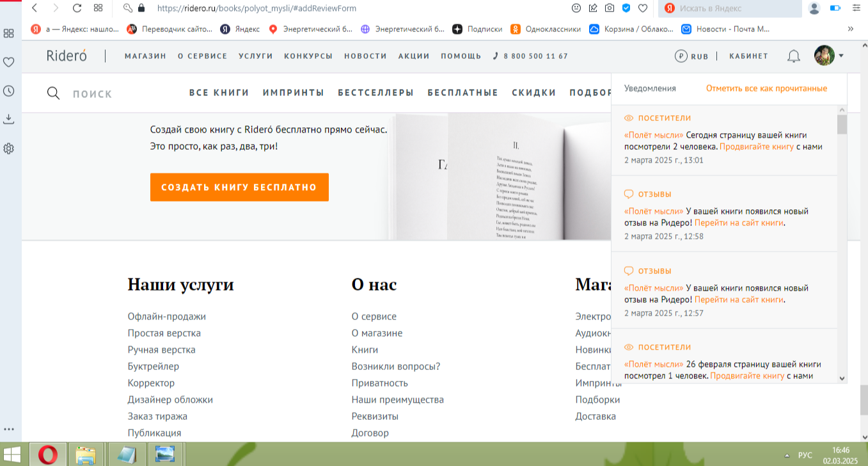Image resolution: width=868 pixels, height=466 pixels.
Task: Click the key password icon in address bar
Action: 128,8
